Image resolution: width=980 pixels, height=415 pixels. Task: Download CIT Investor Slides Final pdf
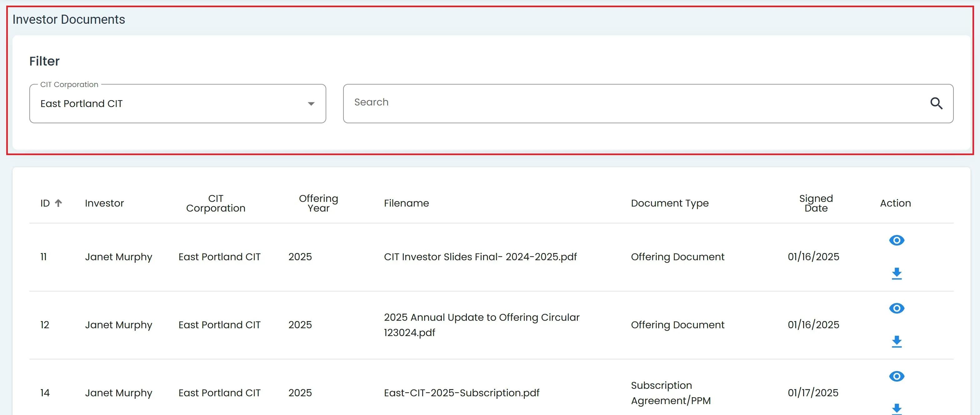pos(896,273)
